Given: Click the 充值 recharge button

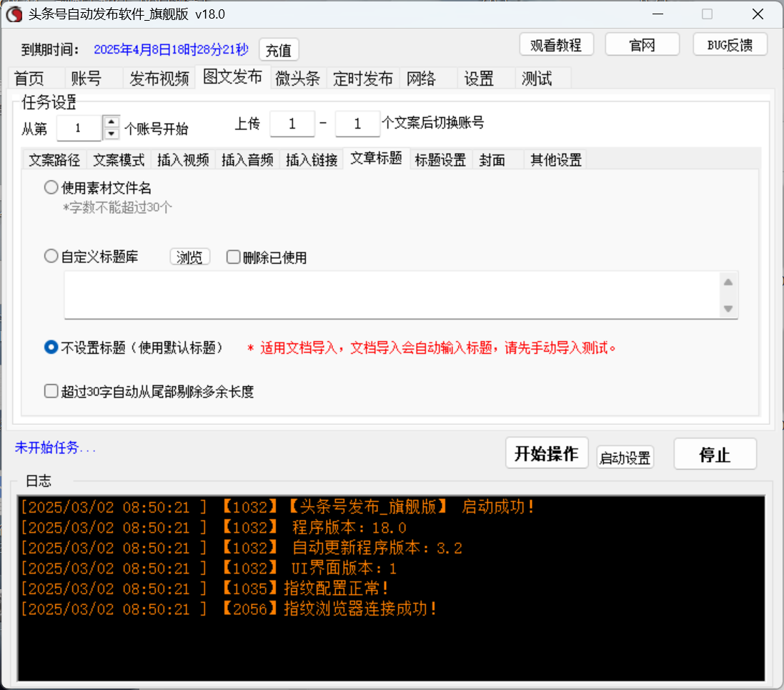Looking at the screenshot, I should point(279,50).
